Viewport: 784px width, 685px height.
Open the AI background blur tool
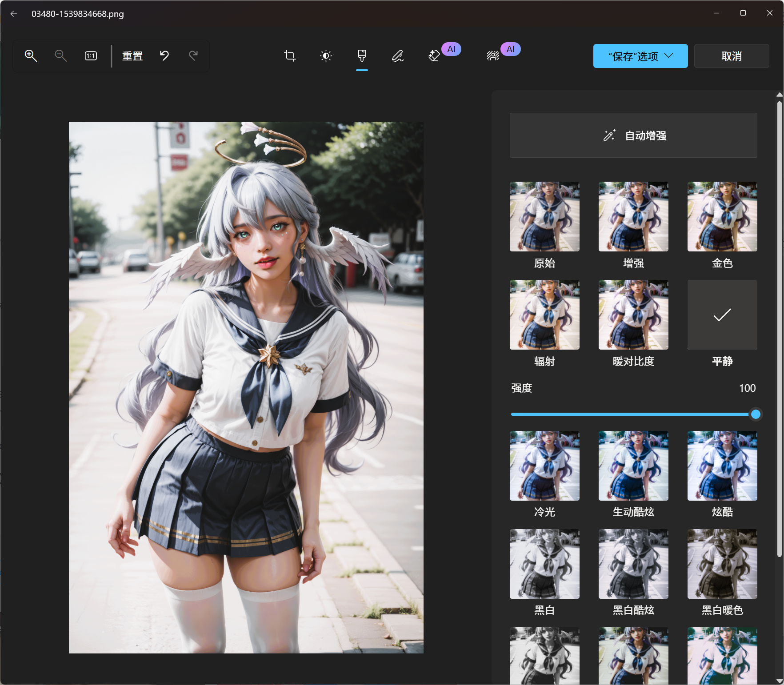click(x=493, y=56)
